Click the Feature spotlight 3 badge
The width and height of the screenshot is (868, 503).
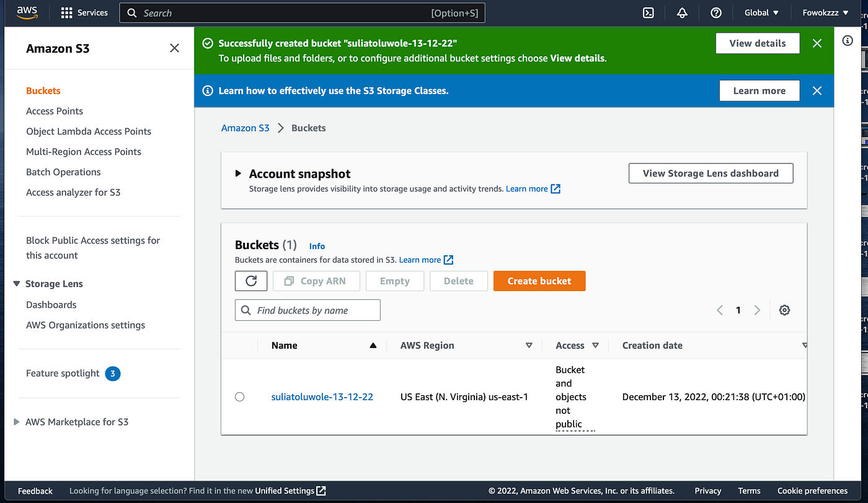tap(113, 374)
